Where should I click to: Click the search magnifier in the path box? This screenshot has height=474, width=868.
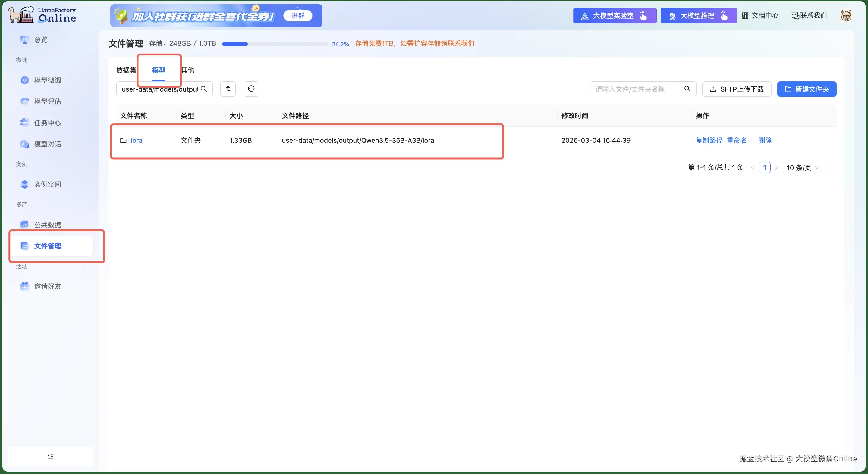[x=204, y=89]
